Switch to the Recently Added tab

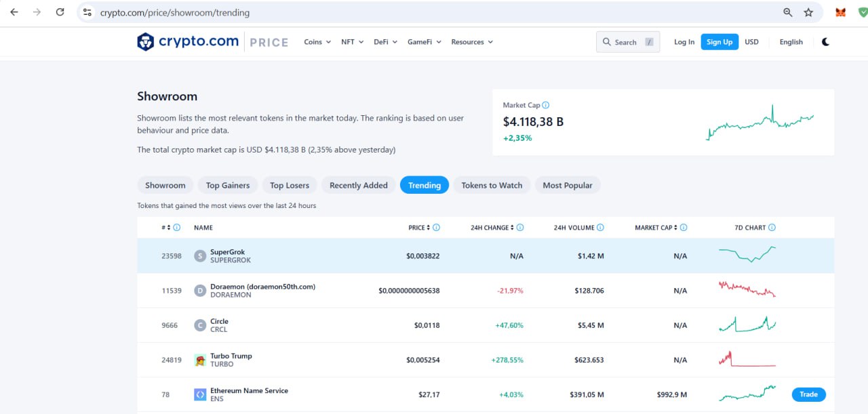coord(359,185)
